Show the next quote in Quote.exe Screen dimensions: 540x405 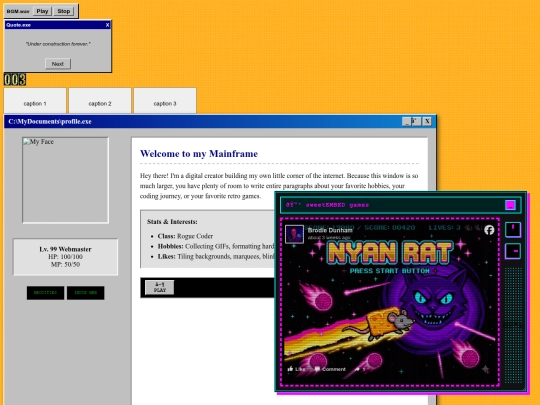tap(58, 64)
